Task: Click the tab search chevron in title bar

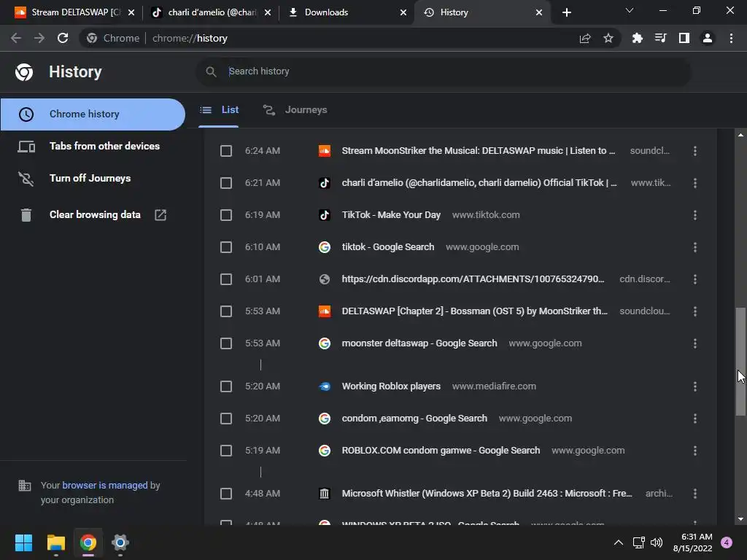Action: (x=630, y=10)
